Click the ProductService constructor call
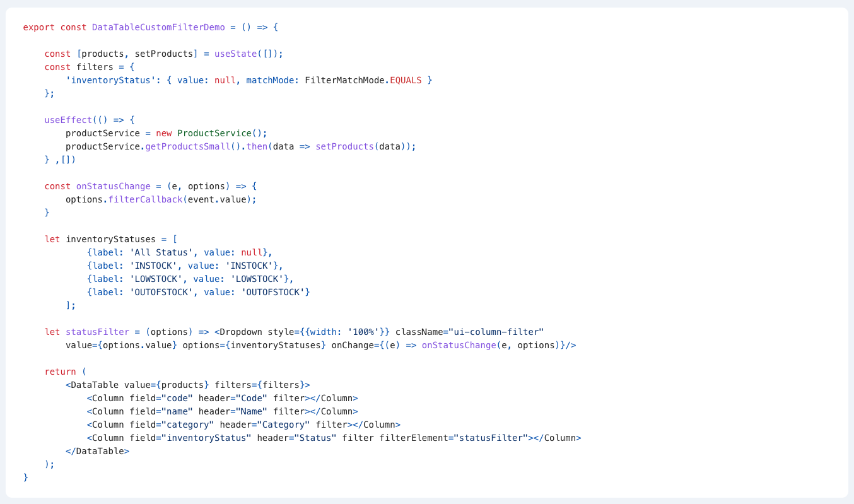Screen dimensions: 854x504 point(213,132)
